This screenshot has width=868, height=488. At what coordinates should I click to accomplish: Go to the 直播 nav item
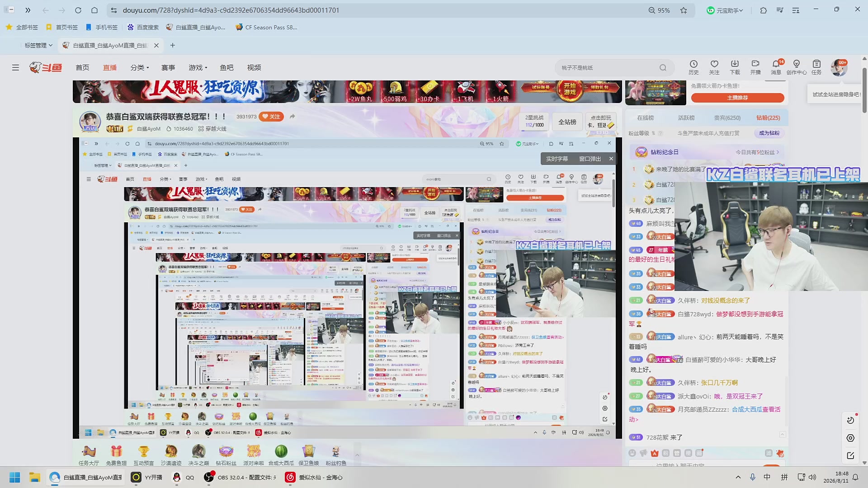[x=110, y=68]
